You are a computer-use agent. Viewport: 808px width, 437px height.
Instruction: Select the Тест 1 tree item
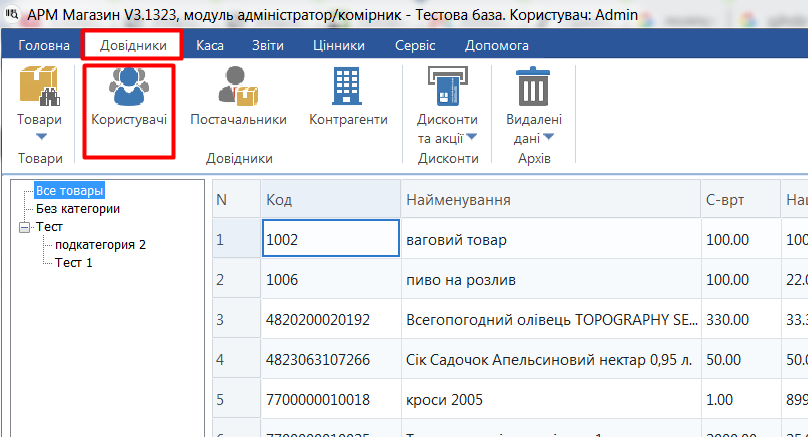click(x=74, y=263)
